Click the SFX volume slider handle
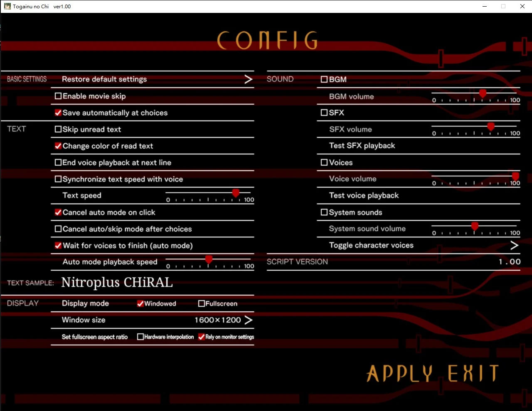Screen dimensions: 532x411 tap(491, 127)
